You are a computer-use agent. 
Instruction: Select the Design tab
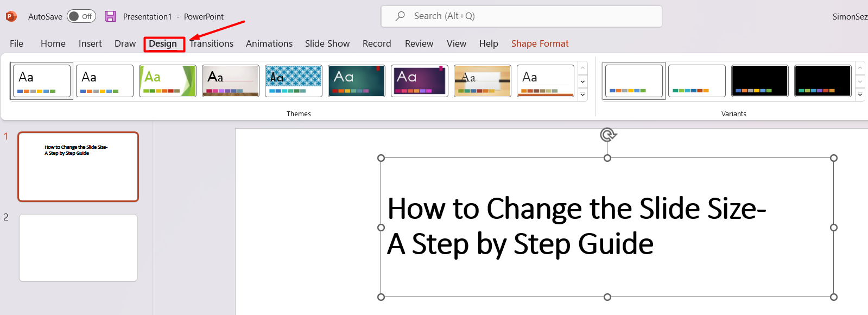[163, 43]
